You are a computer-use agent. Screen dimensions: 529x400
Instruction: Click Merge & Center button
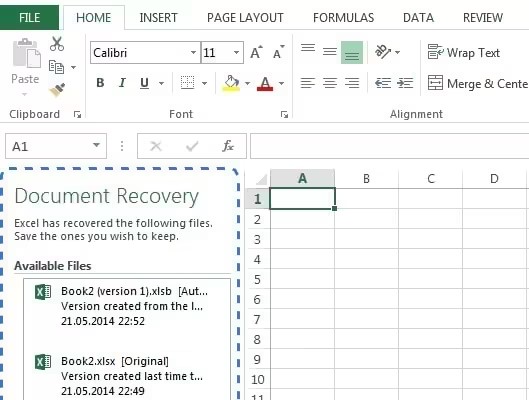coord(478,83)
